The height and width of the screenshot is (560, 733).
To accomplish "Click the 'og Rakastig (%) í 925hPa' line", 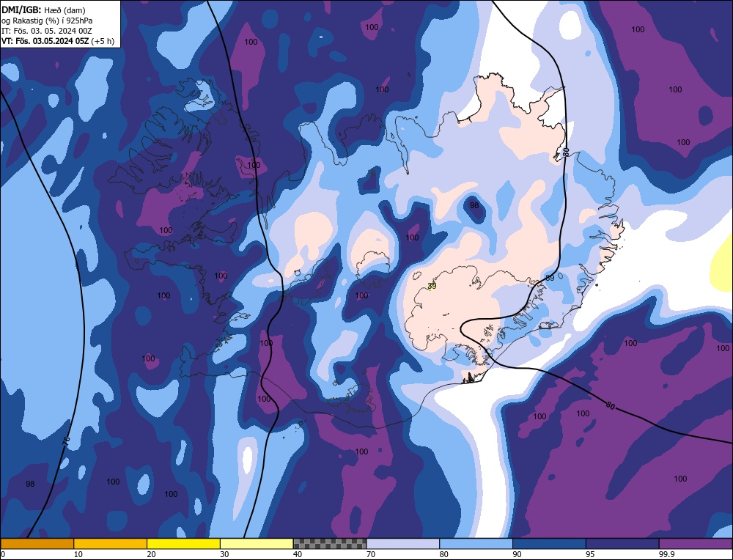I will (x=47, y=21).
